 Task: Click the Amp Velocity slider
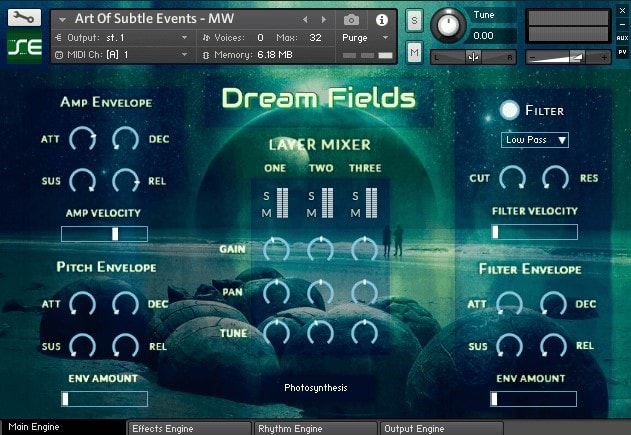pyautogui.click(x=104, y=234)
